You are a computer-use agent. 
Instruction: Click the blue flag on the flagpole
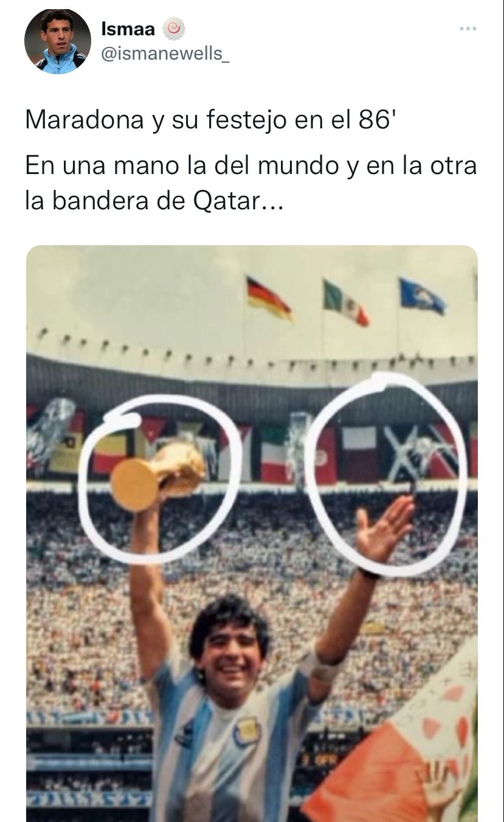click(422, 296)
